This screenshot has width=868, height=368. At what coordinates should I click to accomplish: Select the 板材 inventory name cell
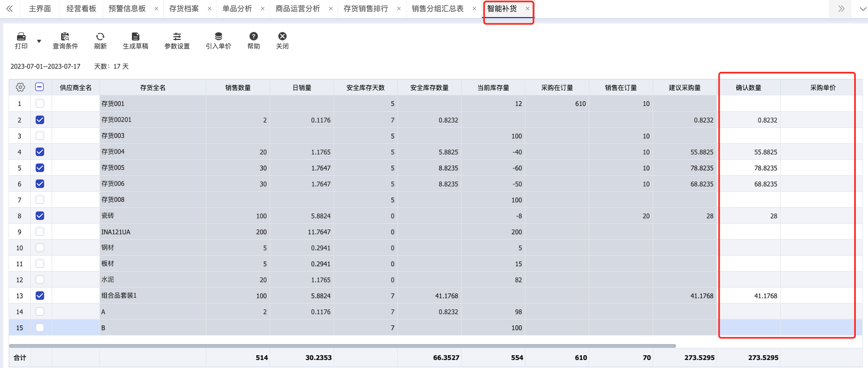click(x=153, y=264)
